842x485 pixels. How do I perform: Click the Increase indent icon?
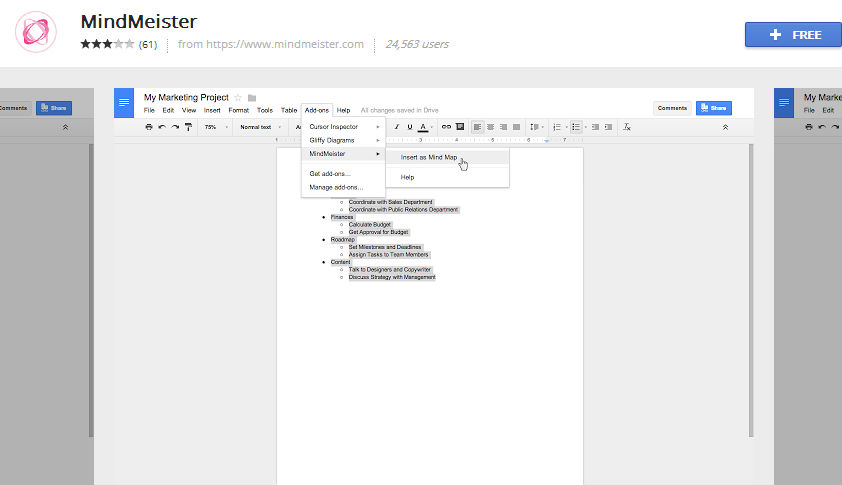click(x=608, y=127)
